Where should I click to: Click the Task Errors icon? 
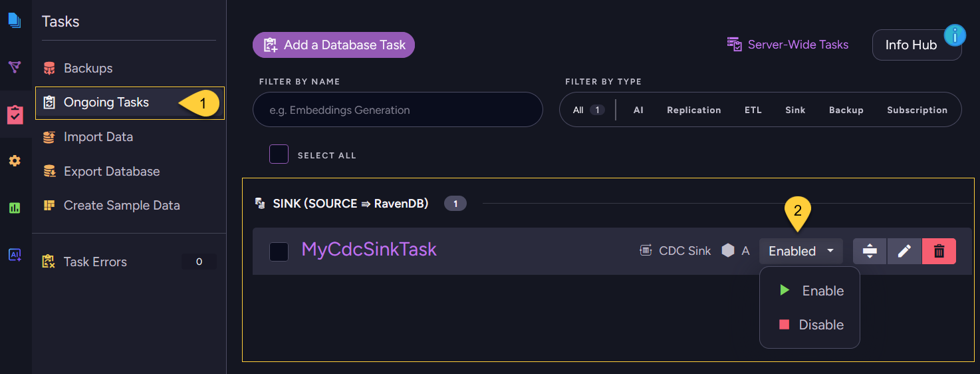coord(49,262)
